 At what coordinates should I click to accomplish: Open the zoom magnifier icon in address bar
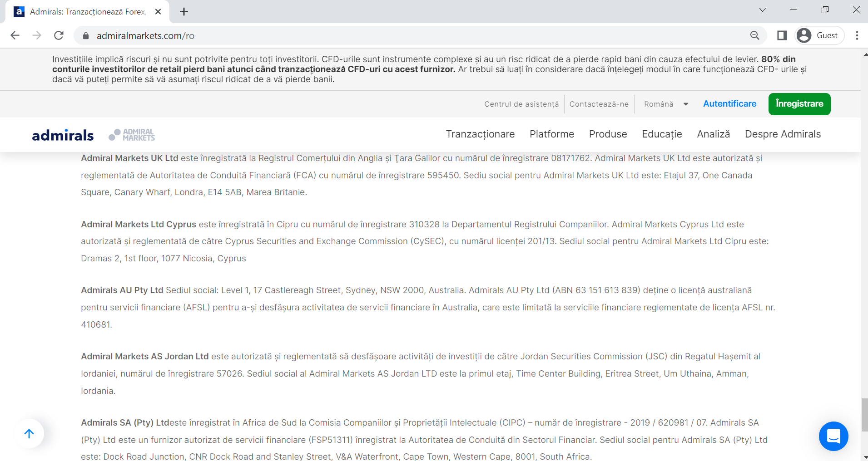pos(754,35)
